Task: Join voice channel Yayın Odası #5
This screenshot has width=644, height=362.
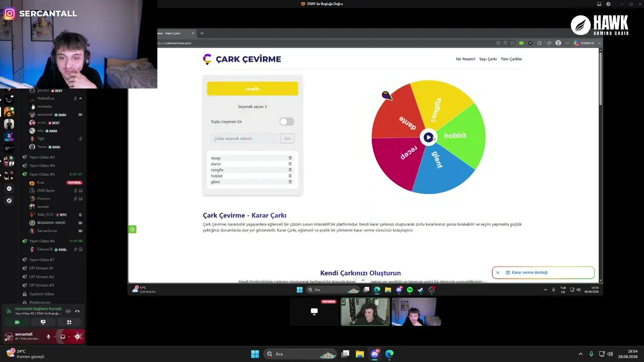Action: tap(42, 174)
